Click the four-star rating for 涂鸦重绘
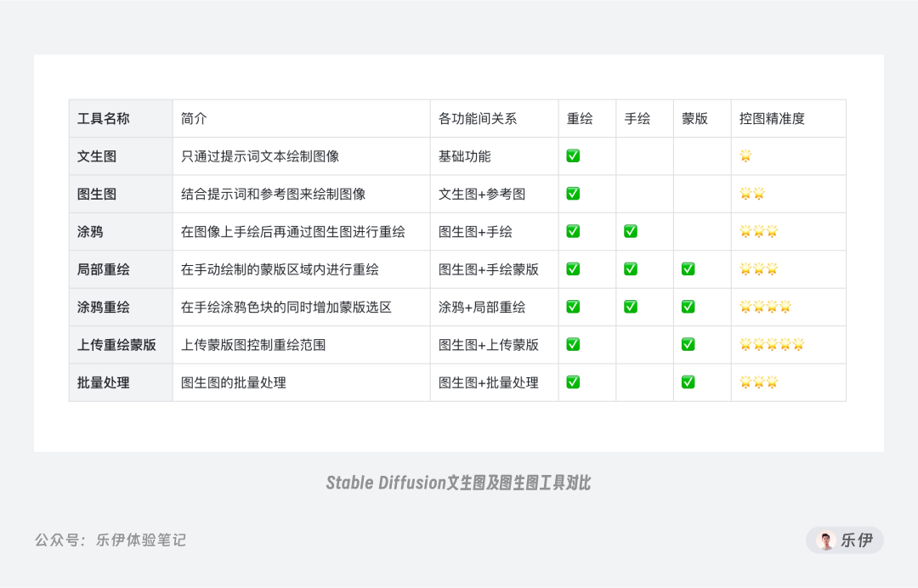918x588 pixels. click(x=765, y=307)
